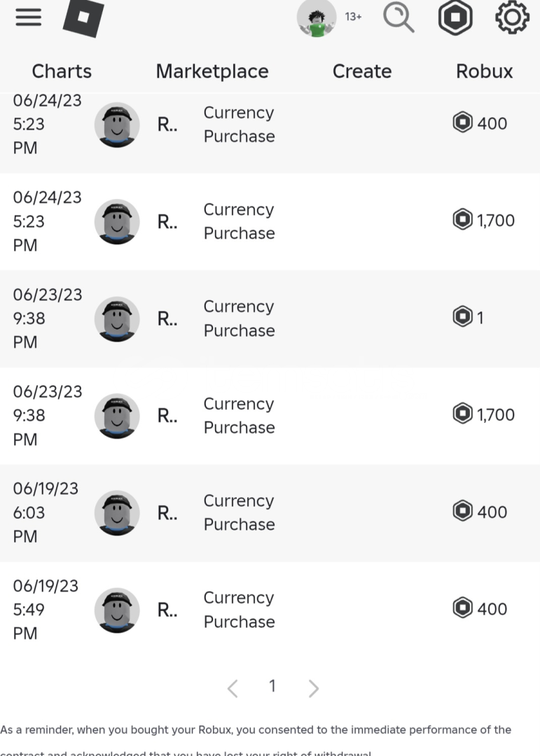The height and width of the screenshot is (756, 540).
Task: Open the profile avatar in header
Action: 317,17
